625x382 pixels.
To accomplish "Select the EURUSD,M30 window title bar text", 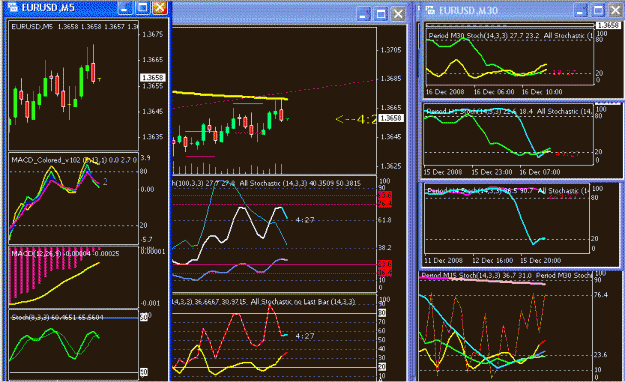I will point(468,10).
